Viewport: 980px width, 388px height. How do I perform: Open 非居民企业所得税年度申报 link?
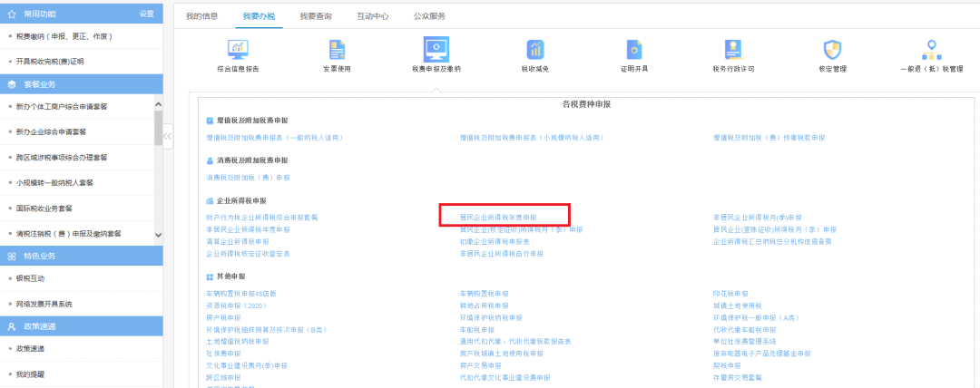tap(248, 229)
